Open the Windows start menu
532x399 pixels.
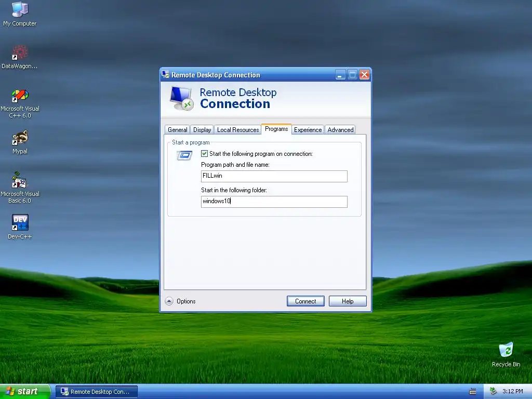[x=25, y=392]
